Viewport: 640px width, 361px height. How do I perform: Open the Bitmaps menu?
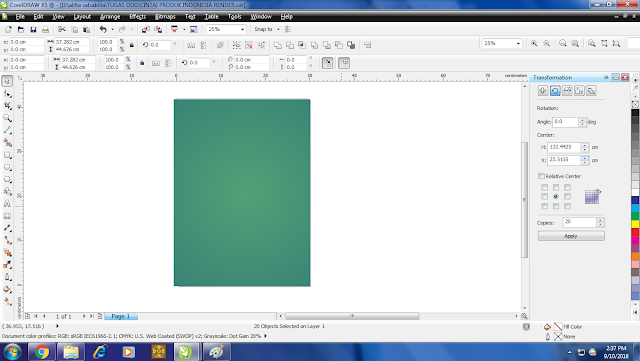(x=165, y=17)
